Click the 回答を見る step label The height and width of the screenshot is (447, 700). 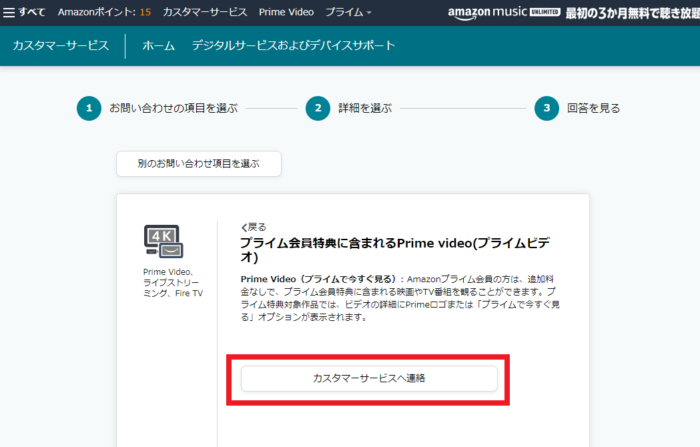(593, 108)
